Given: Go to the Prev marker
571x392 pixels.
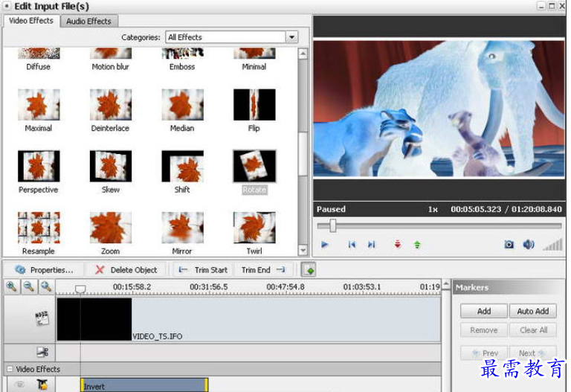Looking at the screenshot, I should (483, 353).
